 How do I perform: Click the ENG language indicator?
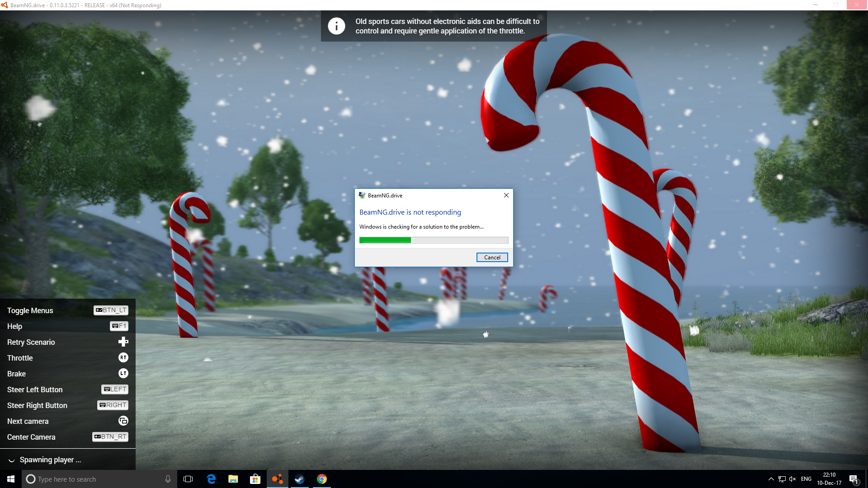click(x=806, y=479)
